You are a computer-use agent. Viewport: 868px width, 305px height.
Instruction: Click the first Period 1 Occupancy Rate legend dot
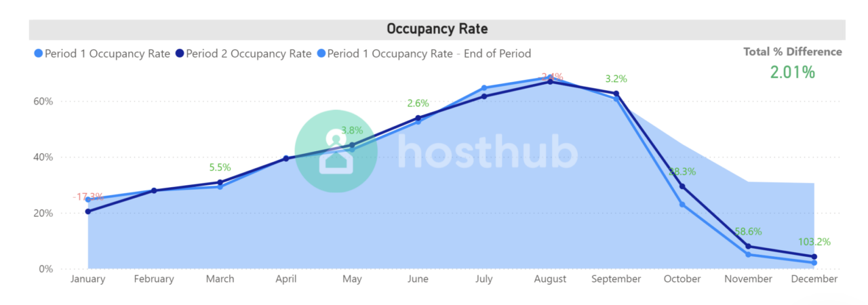(38, 54)
